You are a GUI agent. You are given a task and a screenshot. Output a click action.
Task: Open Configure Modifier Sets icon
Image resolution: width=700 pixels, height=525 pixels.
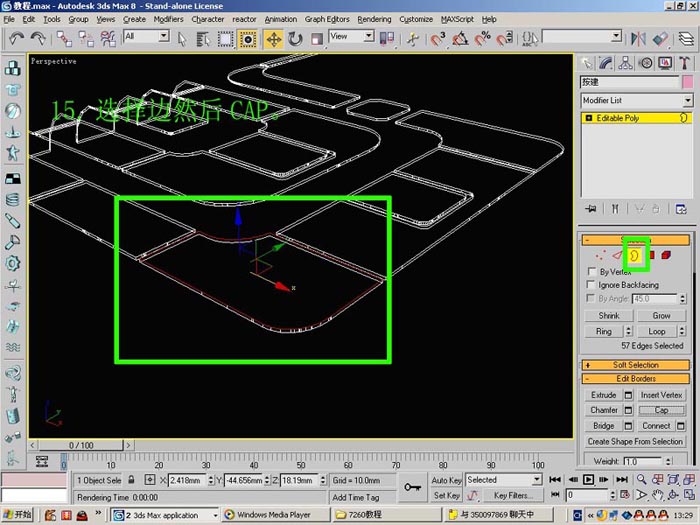tap(681, 209)
